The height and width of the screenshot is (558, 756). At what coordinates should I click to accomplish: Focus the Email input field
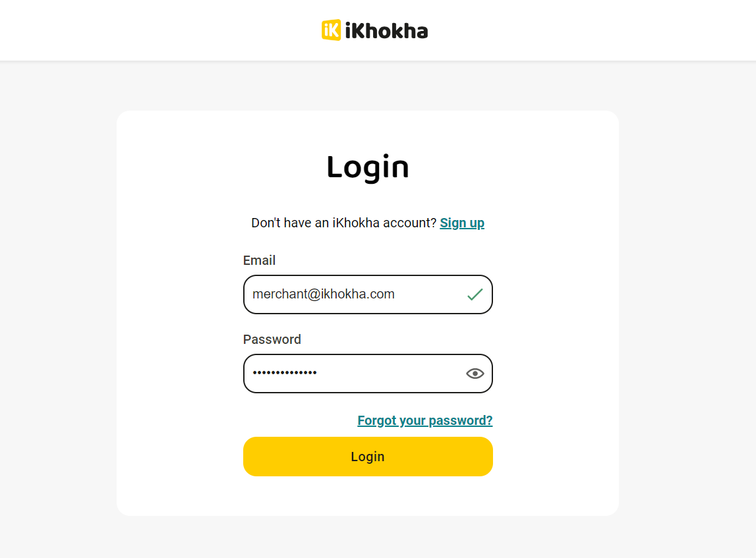point(356,294)
